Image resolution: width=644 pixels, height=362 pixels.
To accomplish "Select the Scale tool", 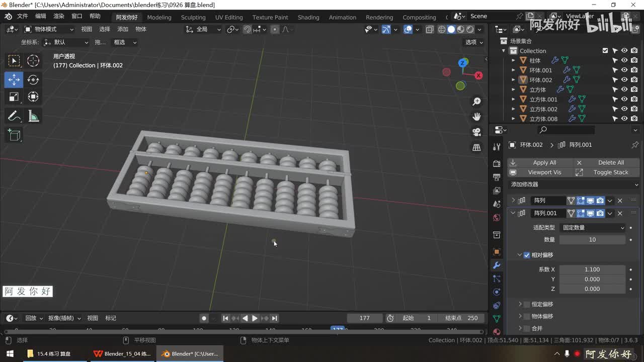I will point(14,97).
